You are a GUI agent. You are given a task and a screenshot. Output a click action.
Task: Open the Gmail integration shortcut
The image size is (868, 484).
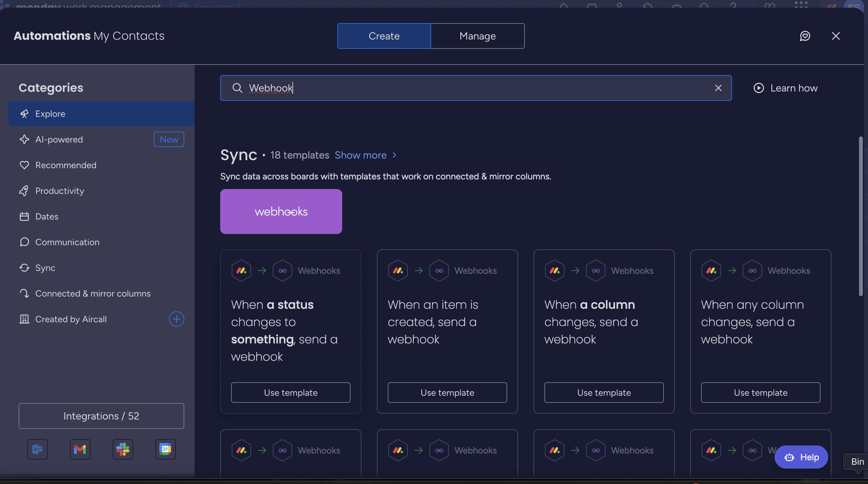tap(80, 449)
